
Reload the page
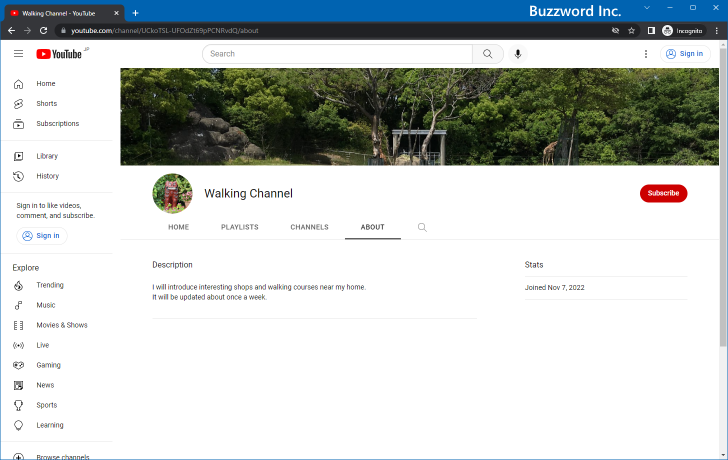click(x=44, y=31)
